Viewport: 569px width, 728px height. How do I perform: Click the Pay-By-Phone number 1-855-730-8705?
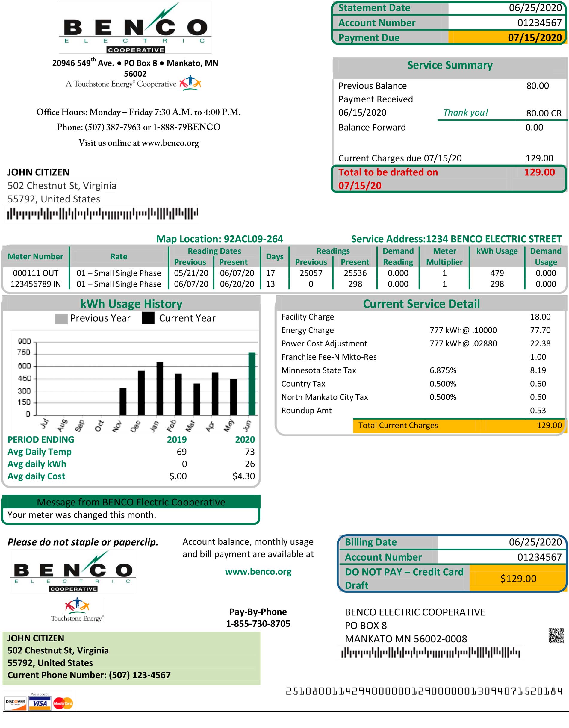pos(258,623)
